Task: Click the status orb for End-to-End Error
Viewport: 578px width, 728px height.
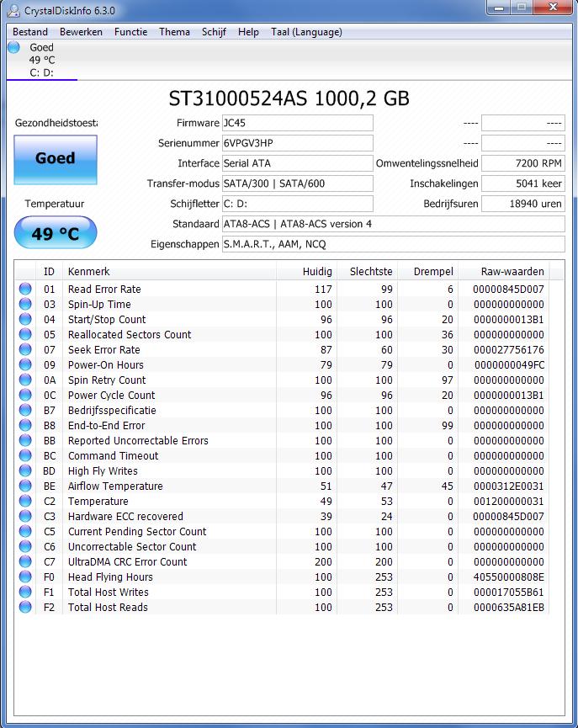Action: [25, 425]
